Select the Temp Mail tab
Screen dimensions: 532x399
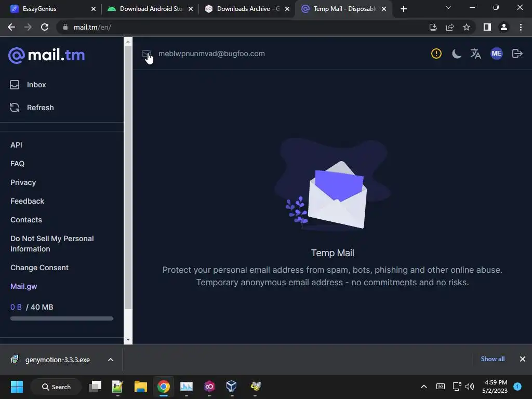(x=344, y=9)
